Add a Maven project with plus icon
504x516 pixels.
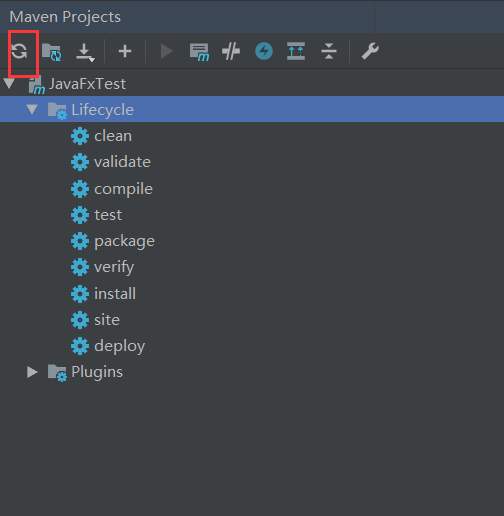point(125,51)
